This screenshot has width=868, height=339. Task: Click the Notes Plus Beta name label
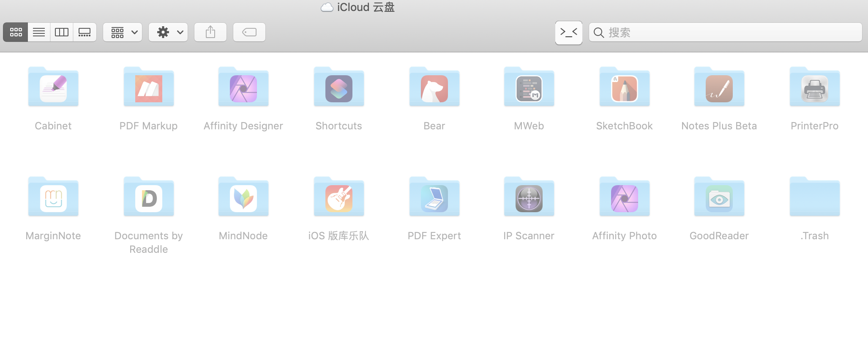(719, 126)
